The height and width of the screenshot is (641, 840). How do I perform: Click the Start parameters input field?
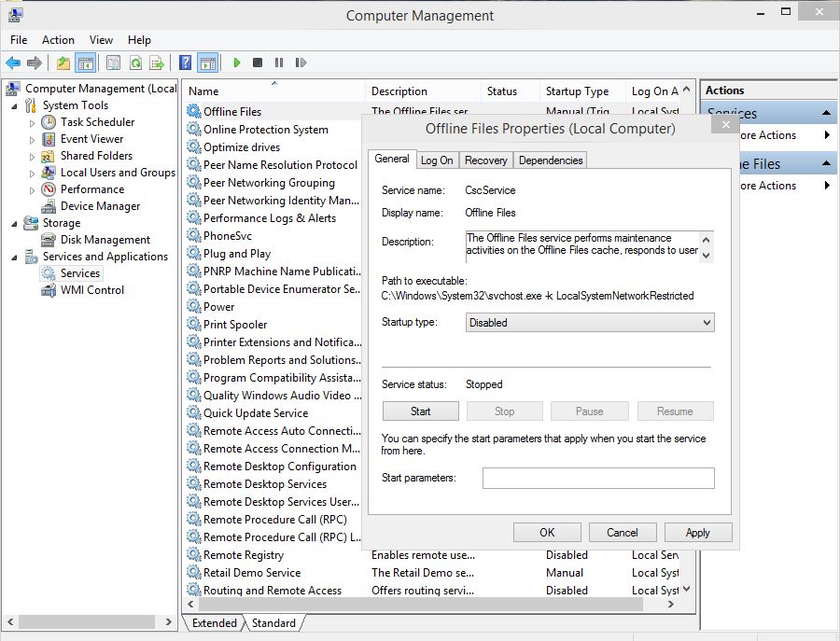click(x=598, y=479)
